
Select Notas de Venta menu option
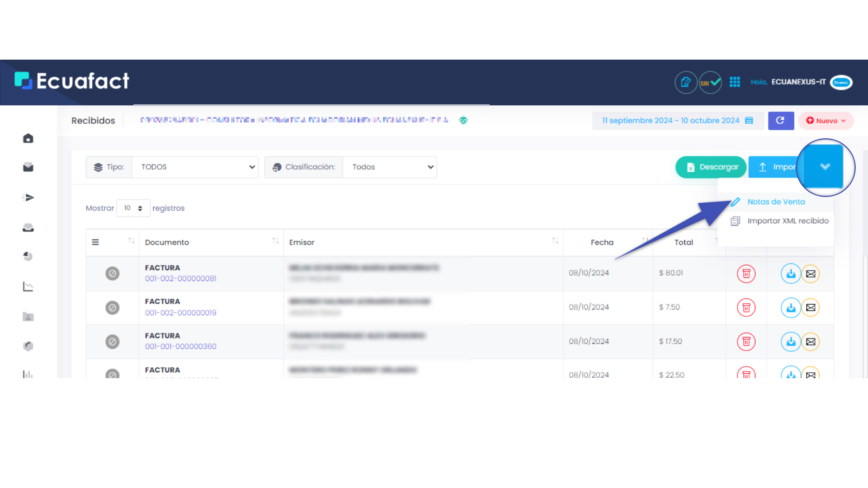click(776, 202)
